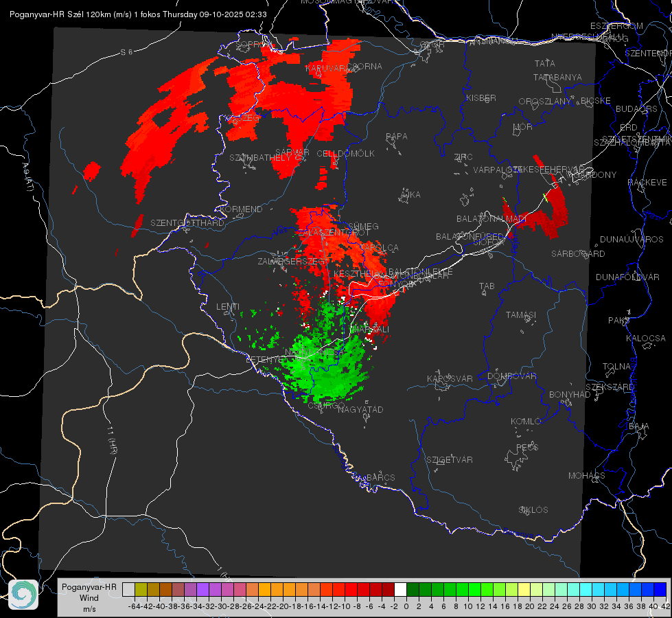Click the SIKLOS label
This screenshot has width=672, height=618.
533,510
